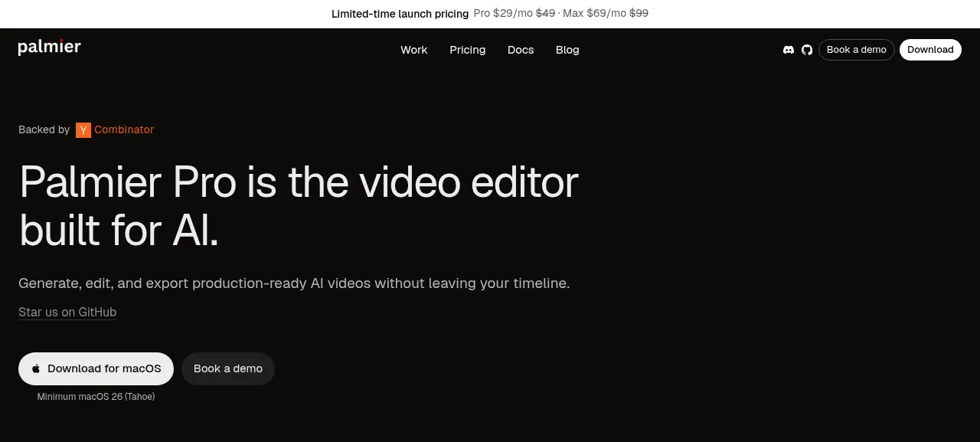Click the Backed by label
Screen dimensions: 980x442
(44, 129)
